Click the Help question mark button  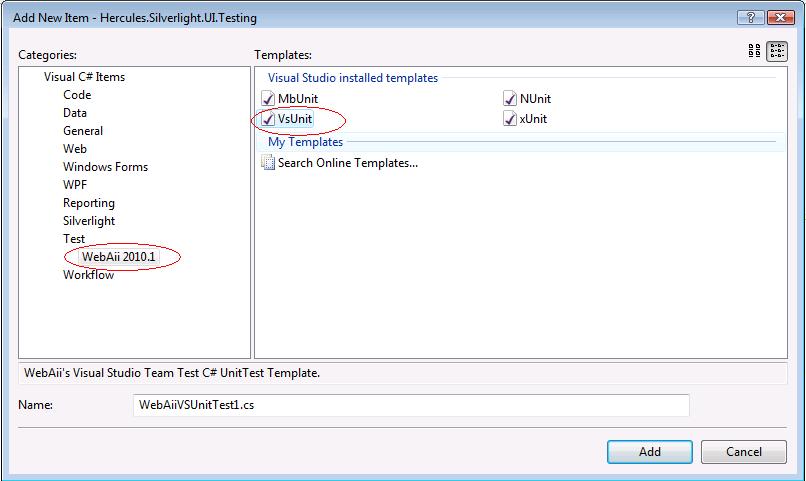tap(745, 19)
